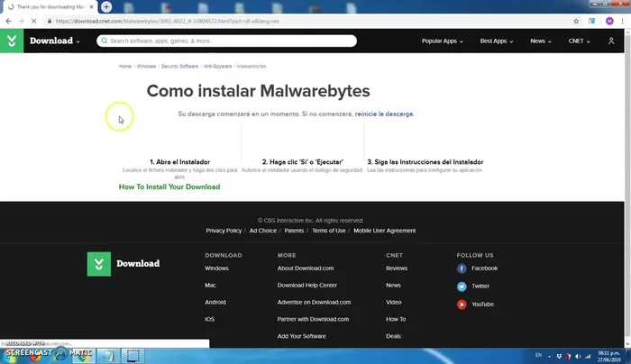Show hidden icons in the system tray
Image resolution: width=631 pixels, height=364 pixels.
point(549,356)
